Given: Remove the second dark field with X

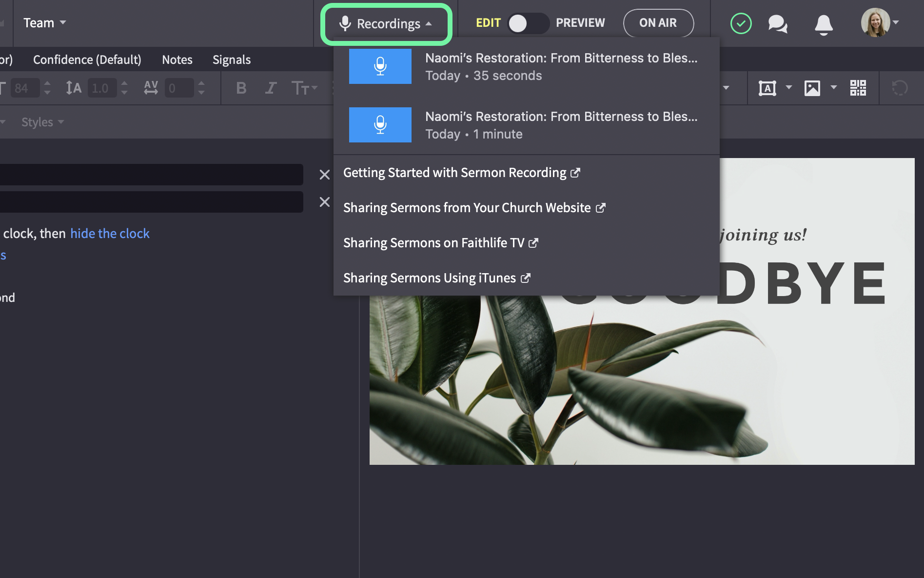Looking at the screenshot, I should [x=324, y=202].
